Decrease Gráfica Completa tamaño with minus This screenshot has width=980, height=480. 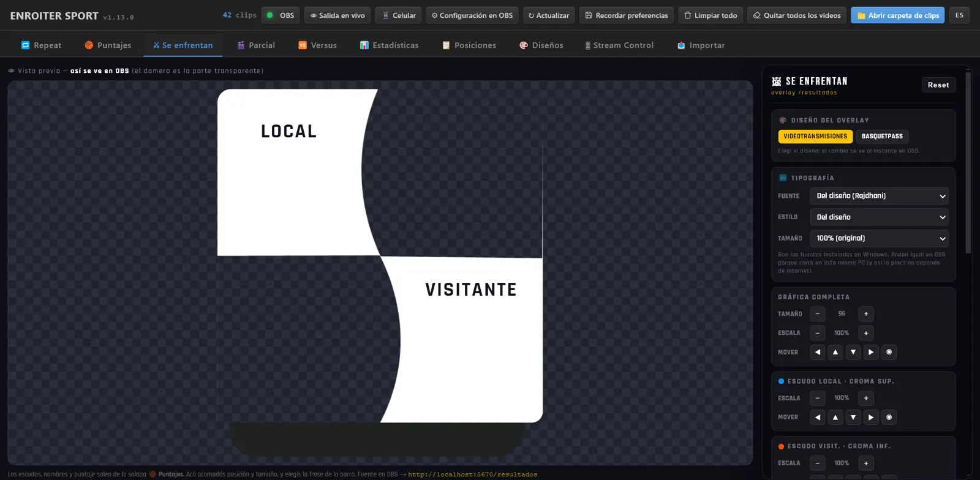click(818, 314)
